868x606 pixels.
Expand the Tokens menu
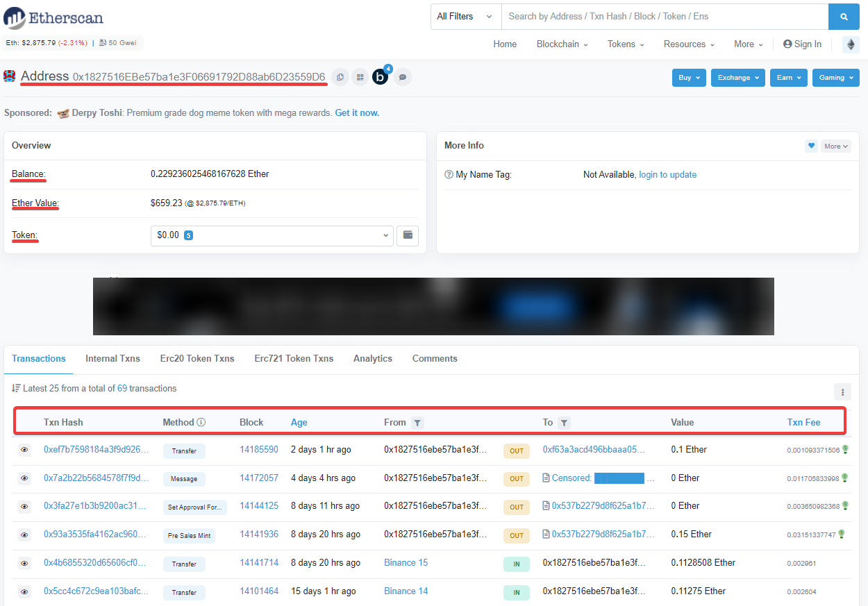pos(626,44)
